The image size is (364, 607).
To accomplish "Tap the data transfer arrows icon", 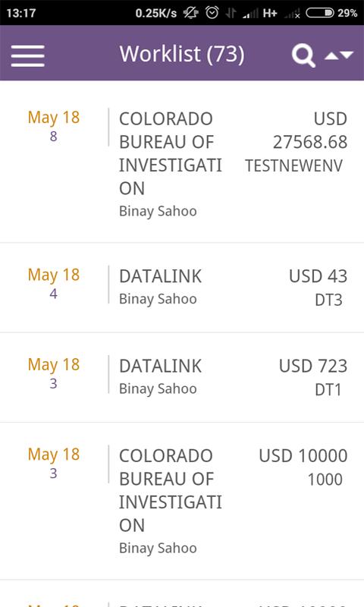I will pyautogui.click(x=231, y=13).
